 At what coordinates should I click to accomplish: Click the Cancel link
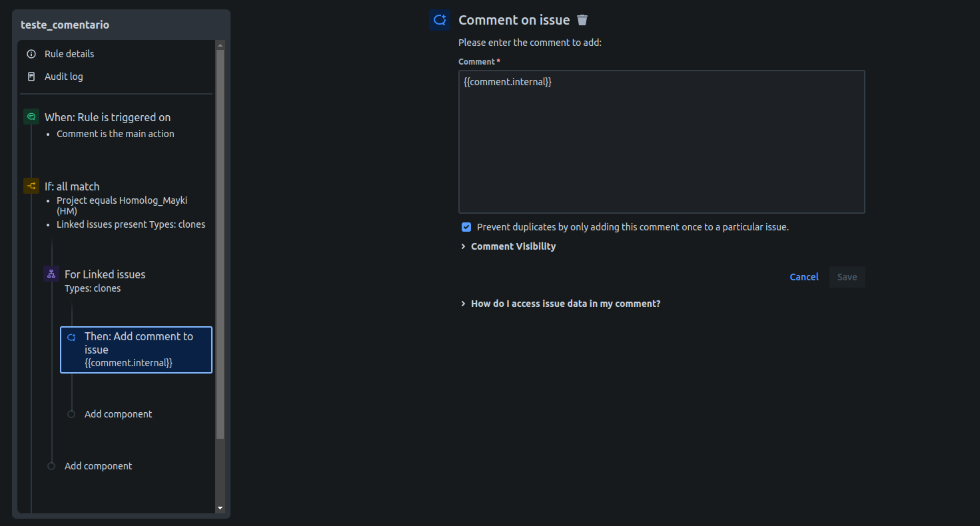point(804,277)
